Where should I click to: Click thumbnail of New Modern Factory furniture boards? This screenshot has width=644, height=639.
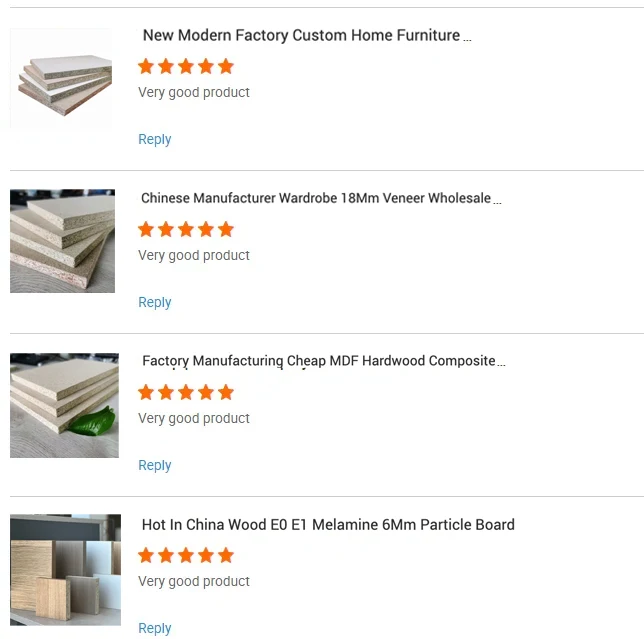(64, 79)
